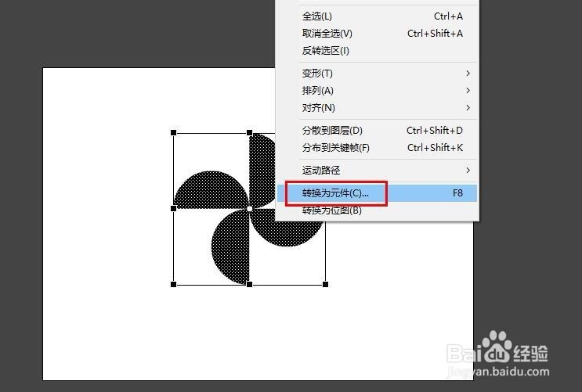
Task: Click the left-middle selection handle
Action: click(x=173, y=208)
